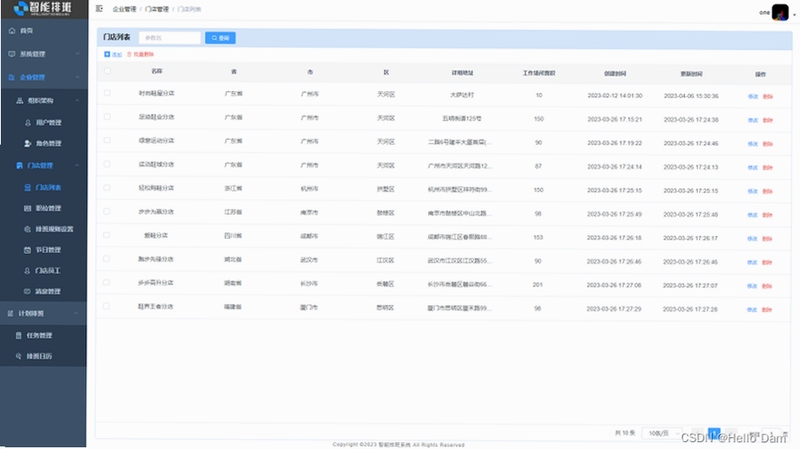This screenshot has height=449, width=800.
Task: Click the 计划排班 edit icon
Action: point(11,313)
